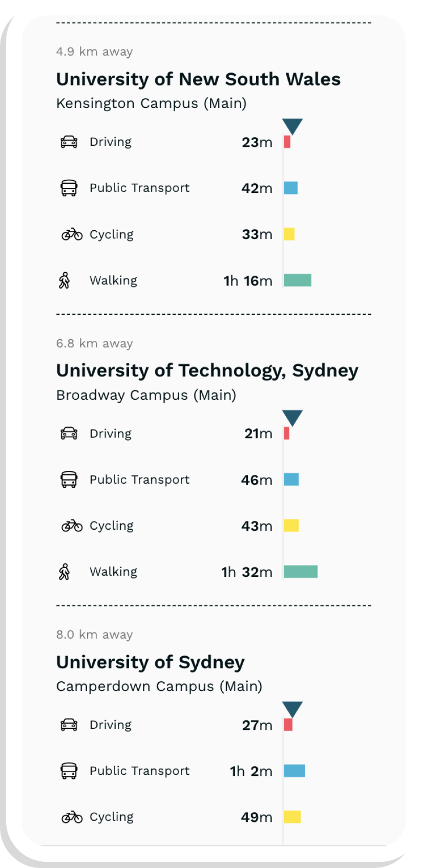Click the bus icon under Broadway Campus

[69, 480]
